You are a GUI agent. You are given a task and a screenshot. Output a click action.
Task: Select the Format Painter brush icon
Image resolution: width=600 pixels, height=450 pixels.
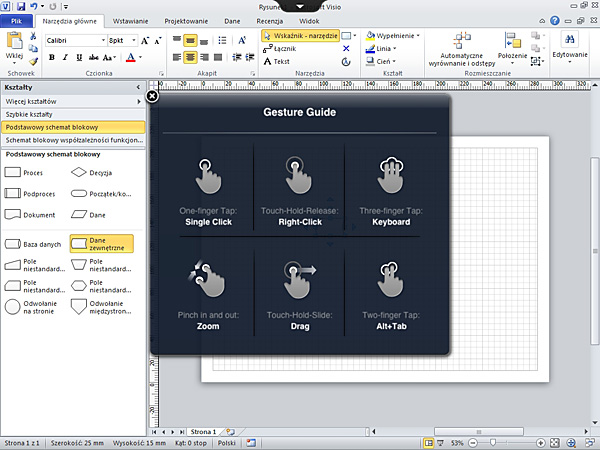[33, 61]
